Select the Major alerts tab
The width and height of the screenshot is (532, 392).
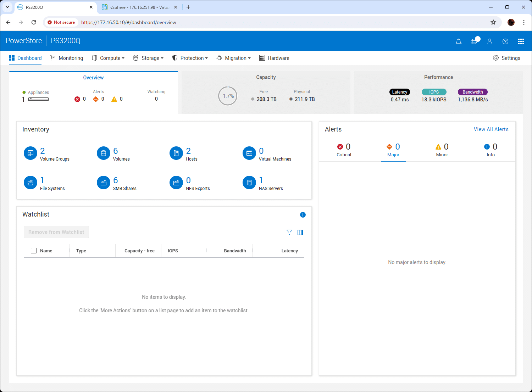[393, 150]
